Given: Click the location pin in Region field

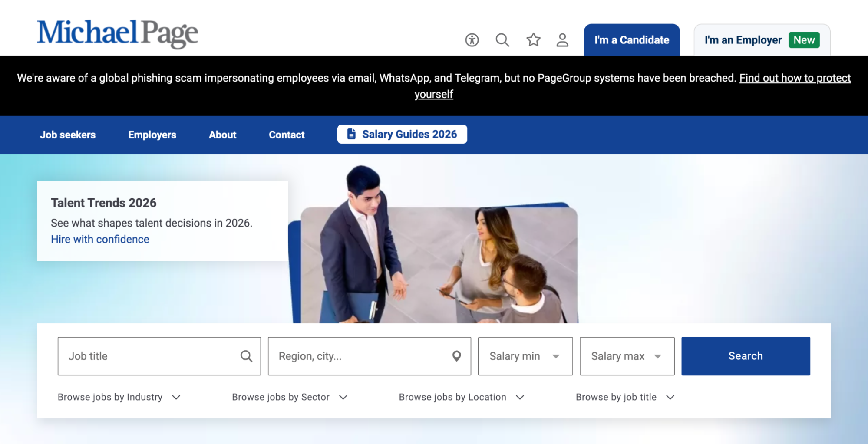Looking at the screenshot, I should pyautogui.click(x=456, y=356).
